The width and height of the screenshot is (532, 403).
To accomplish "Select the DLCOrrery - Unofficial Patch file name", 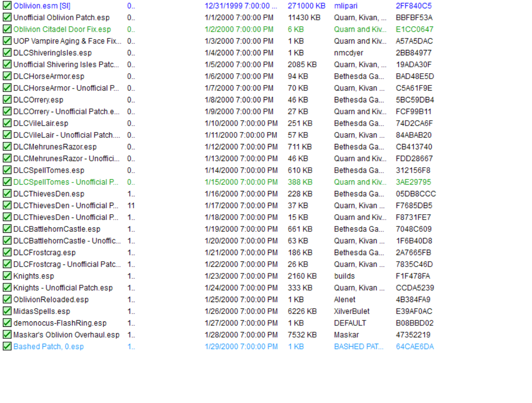I will [66, 112].
